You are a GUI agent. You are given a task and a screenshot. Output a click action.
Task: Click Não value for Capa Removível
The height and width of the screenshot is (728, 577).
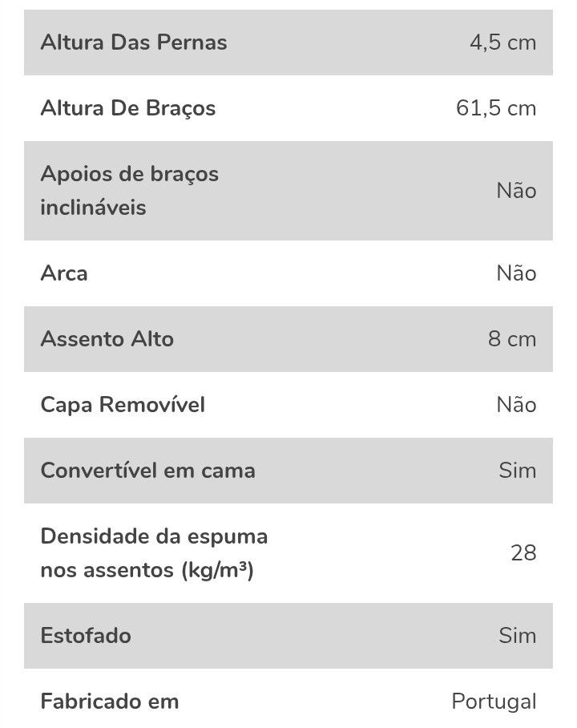(516, 405)
